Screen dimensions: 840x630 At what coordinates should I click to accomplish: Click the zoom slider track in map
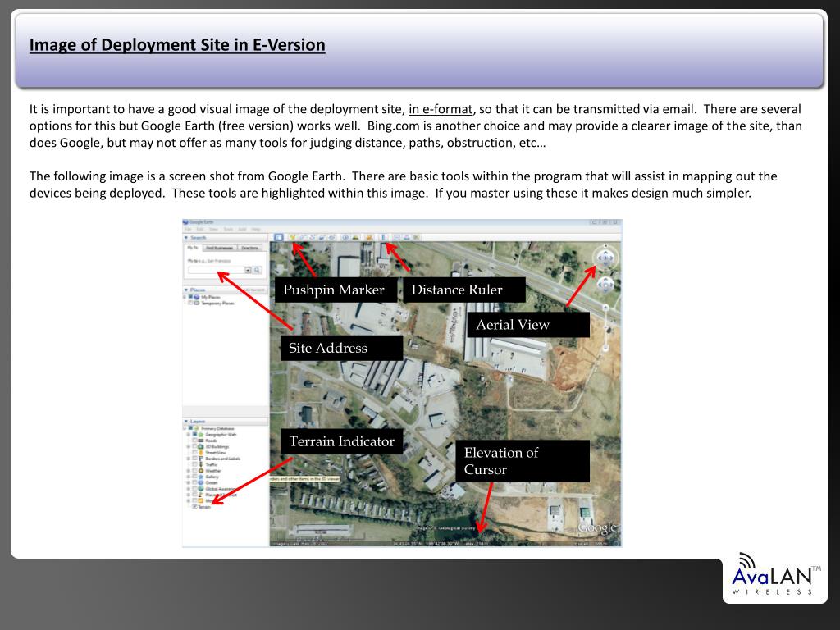coord(606,327)
